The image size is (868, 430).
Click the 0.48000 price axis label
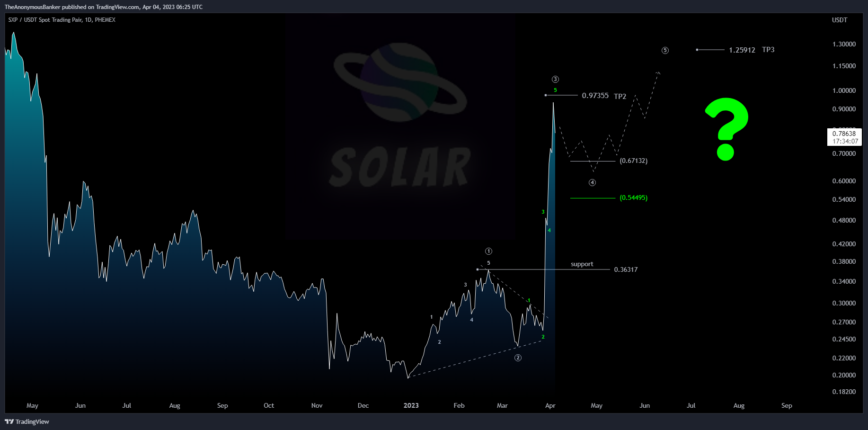pos(844,220)
